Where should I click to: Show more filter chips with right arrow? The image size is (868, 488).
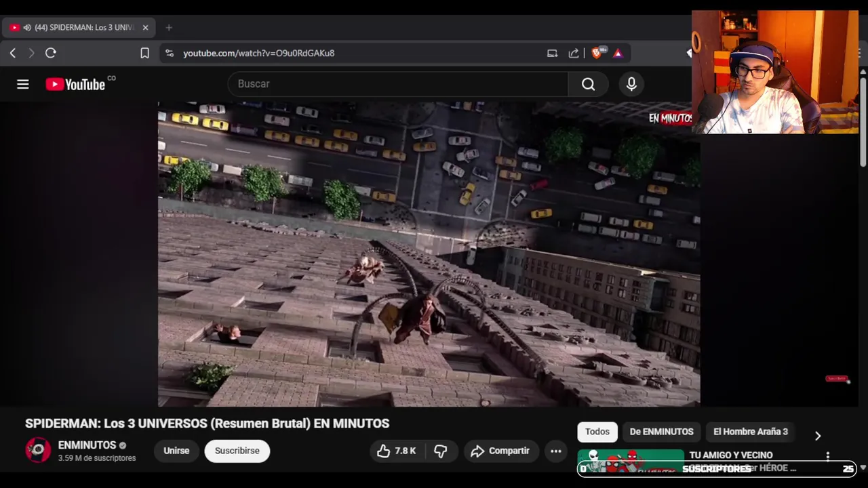point(818,436)
